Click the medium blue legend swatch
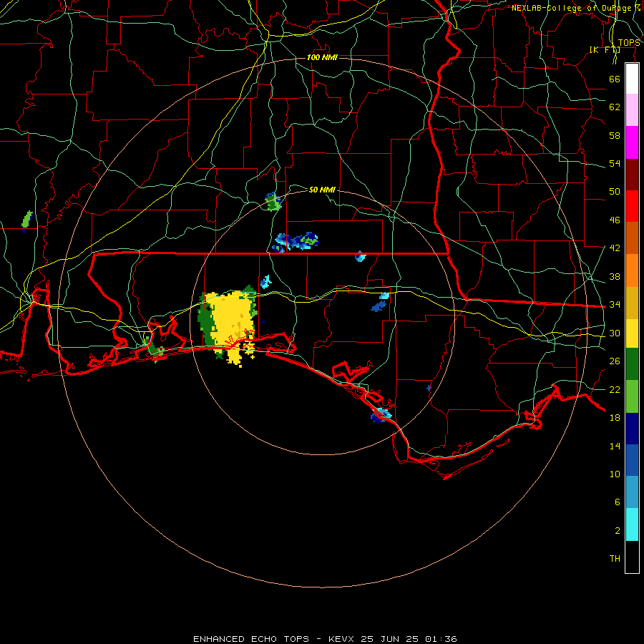This screenshot has height=644, width=644. [632, 460]
